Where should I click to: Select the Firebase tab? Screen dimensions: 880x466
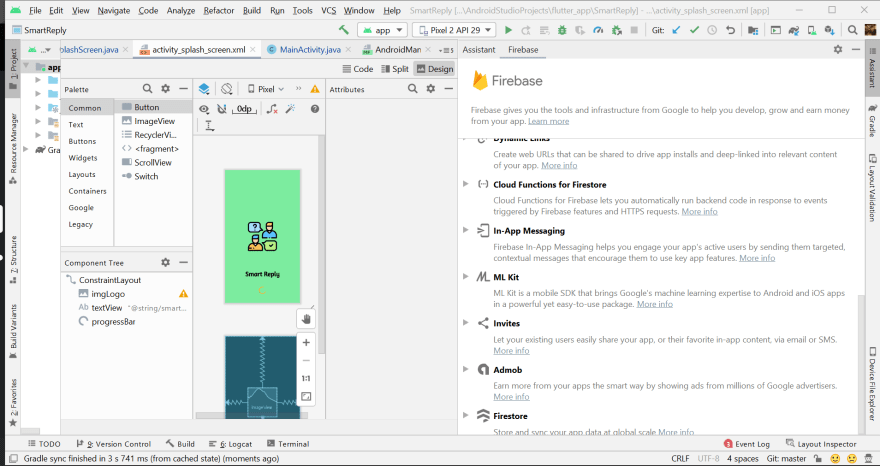pyautogui.click(x=523, y=49)
